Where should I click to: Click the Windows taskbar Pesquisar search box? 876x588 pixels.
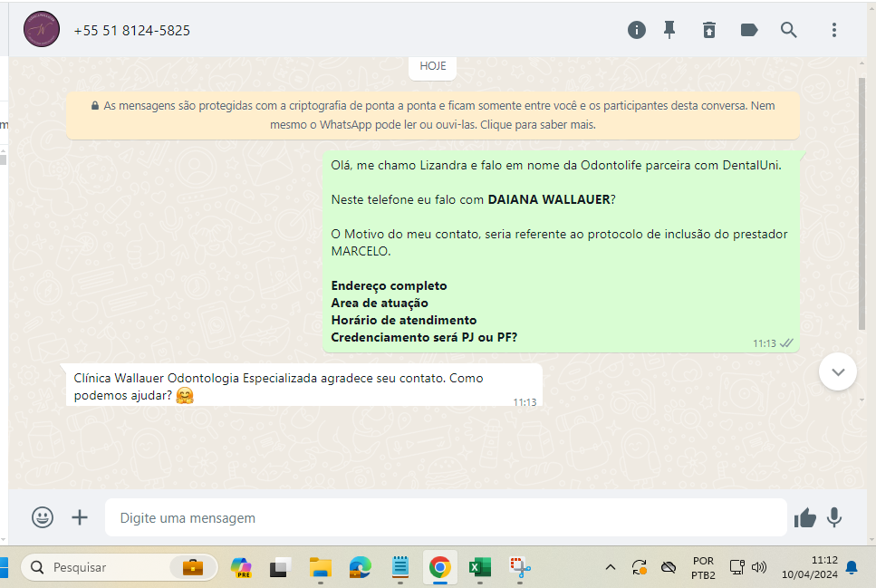[119, 567]
